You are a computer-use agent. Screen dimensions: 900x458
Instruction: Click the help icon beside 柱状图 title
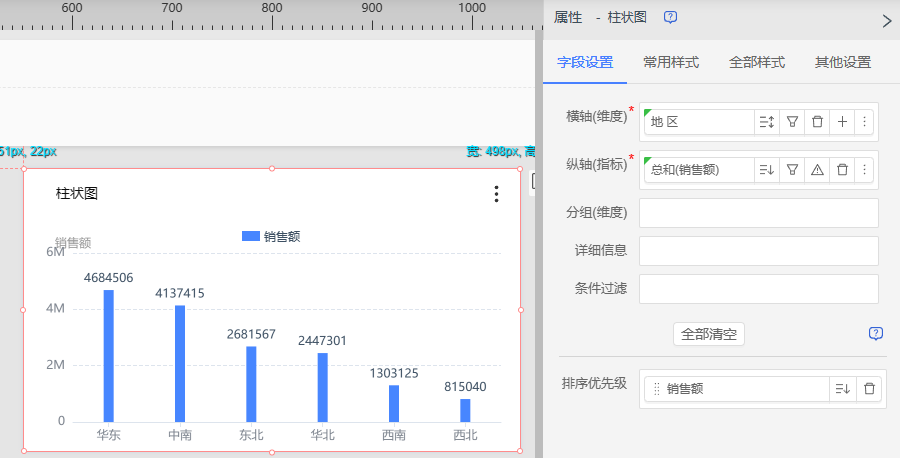pyautogui.click(x=671, y=17)
